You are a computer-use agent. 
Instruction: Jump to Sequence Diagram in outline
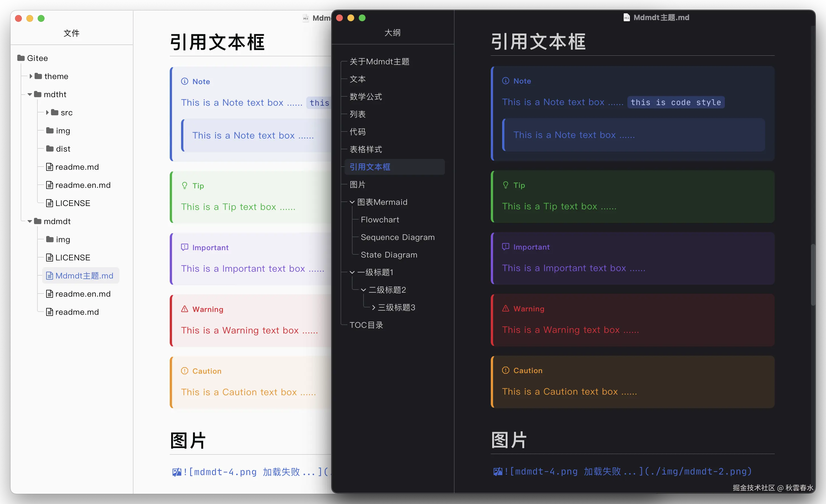click(x=398, y=237)
